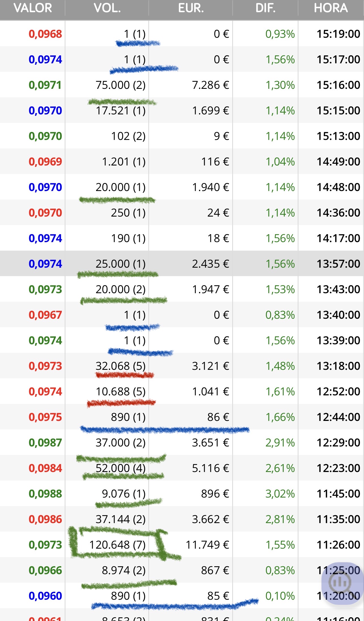This screenshot has height=621, width=364.
Task: Select volume 52.000 (4)
Action: [120, 468]
